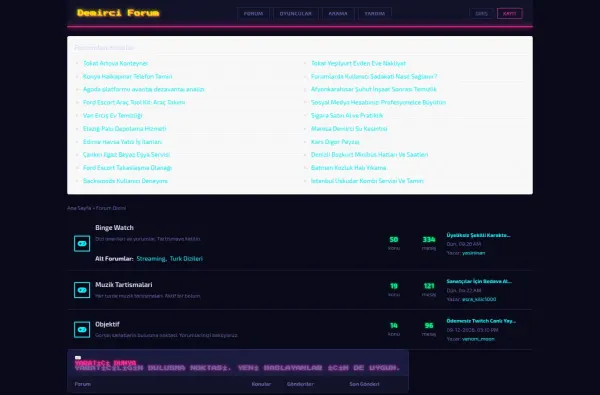Open the OYUNCULAR navigation item

click(x=296, y=13)
